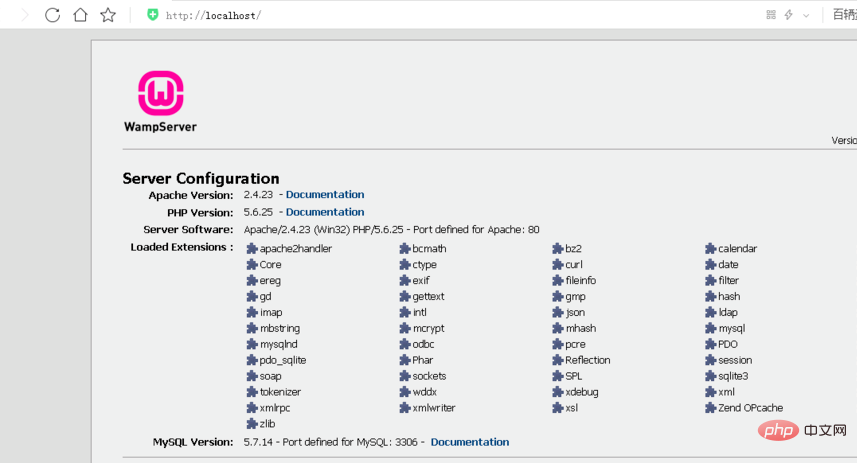Click the Zend OPcache puzzle icon
The width and height of the screenshot is (857, 463).
pyautogui.click(x=711, y=407)
